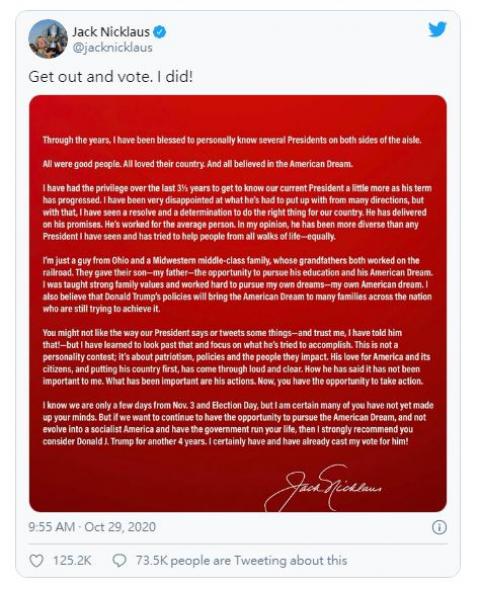480x589 pixels.
Task: Click the Jack Nicklaus signature in image
Action: click(323, 488)
